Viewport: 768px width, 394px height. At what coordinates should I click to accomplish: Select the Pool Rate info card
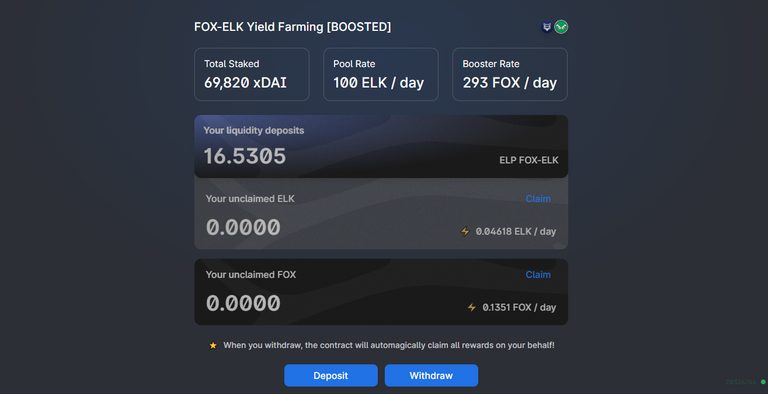(381, 74)
